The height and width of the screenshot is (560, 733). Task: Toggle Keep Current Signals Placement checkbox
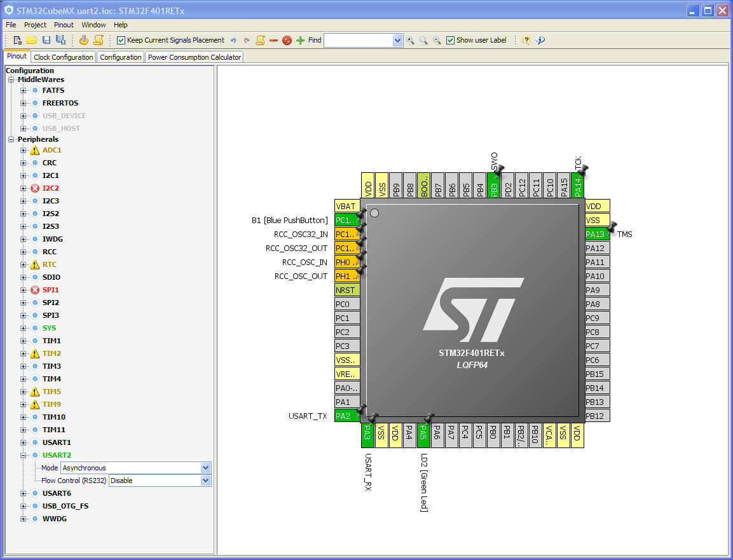tap(121, 40)
